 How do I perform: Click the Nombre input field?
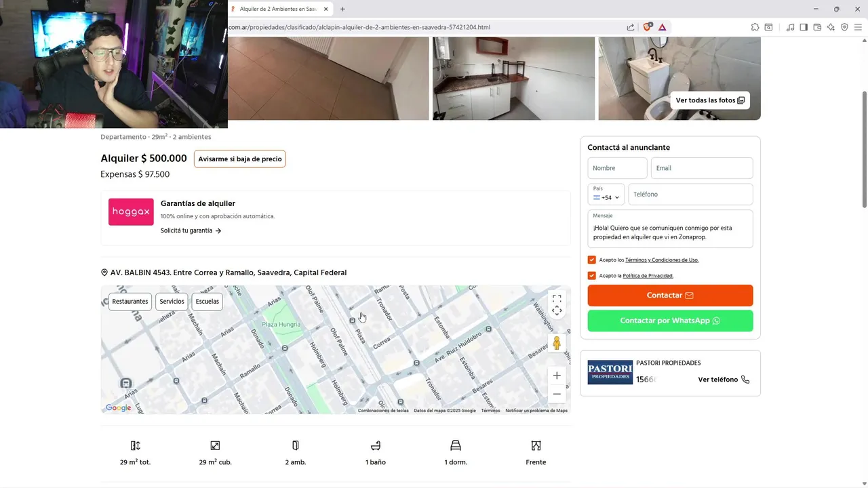(x=617, y=168)
